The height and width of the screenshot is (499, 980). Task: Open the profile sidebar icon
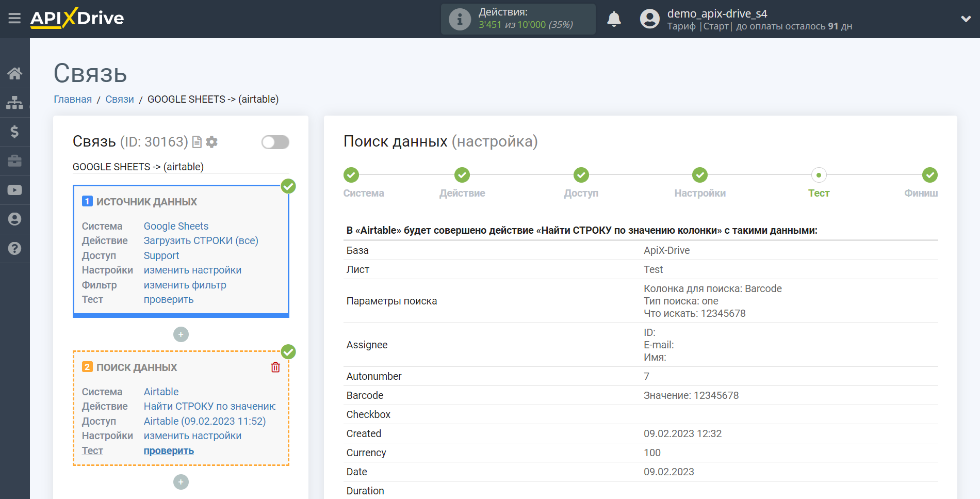tap(14, 219)
